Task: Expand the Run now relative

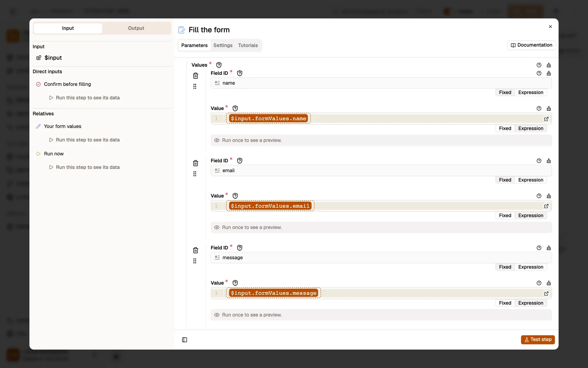Action: coord(54,154)
